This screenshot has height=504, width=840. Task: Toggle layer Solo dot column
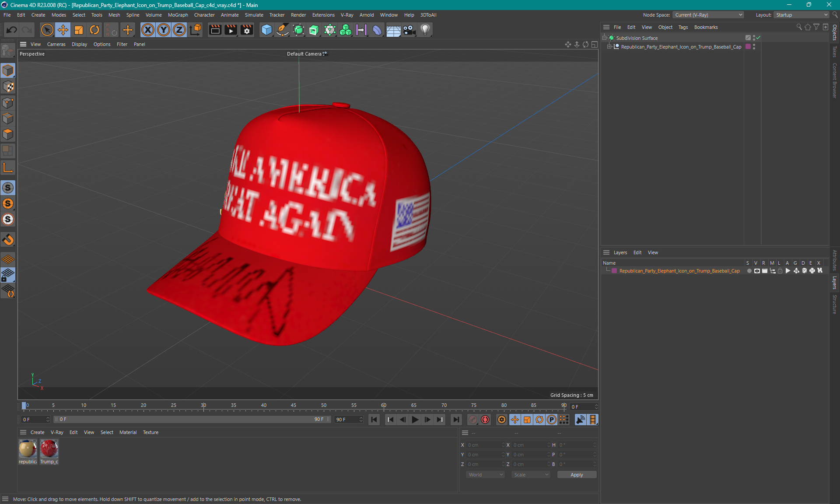point(749,271)
